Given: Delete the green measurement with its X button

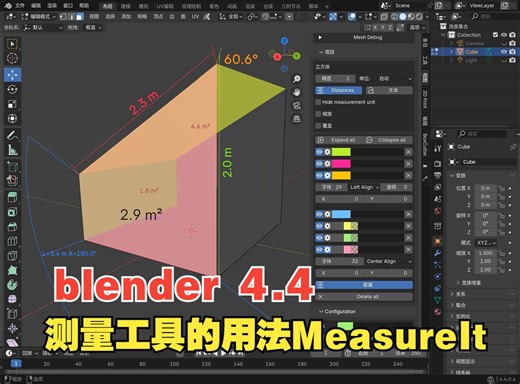Looking at the screenshot, I should (x=408, y=152).
